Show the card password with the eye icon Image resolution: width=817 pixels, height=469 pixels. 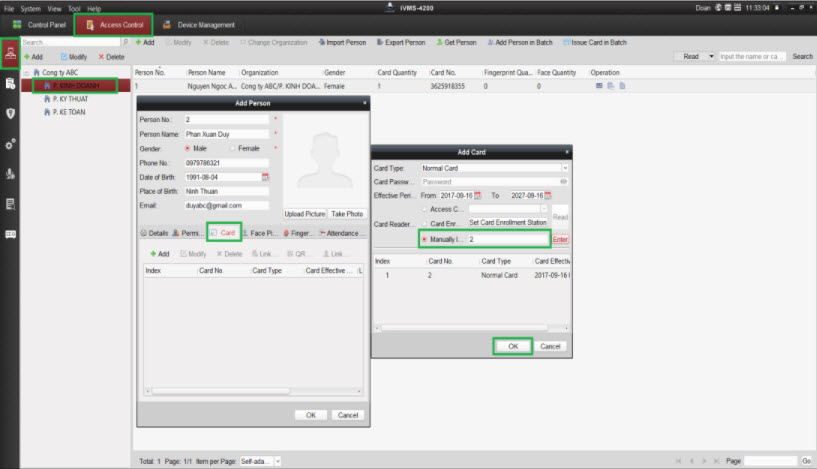(x=563, y=182)
